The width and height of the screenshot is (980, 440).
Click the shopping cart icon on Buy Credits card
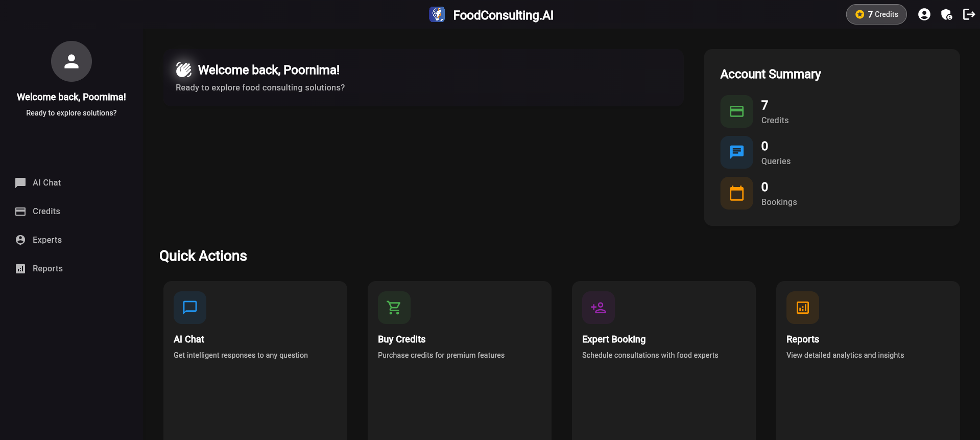(x=393, y=308)
